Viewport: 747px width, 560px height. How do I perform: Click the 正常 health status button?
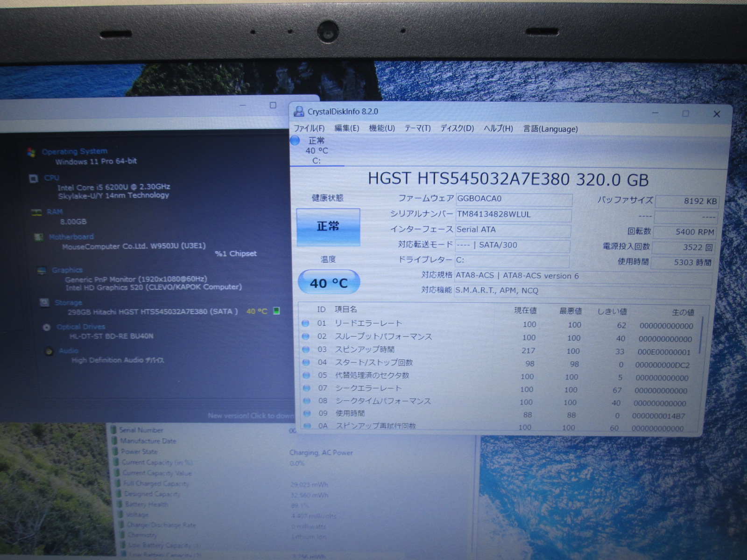pos(328,227)
